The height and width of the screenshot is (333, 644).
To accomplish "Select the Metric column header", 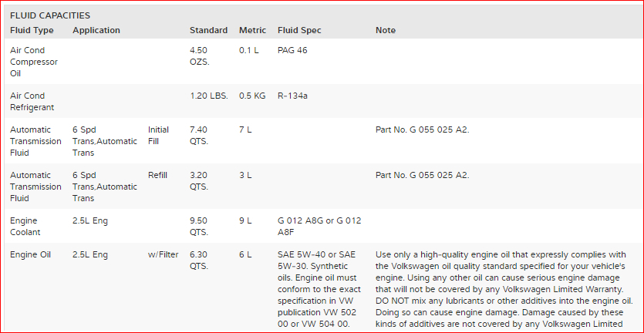I will pyautogui.click(x=252, y=30).
